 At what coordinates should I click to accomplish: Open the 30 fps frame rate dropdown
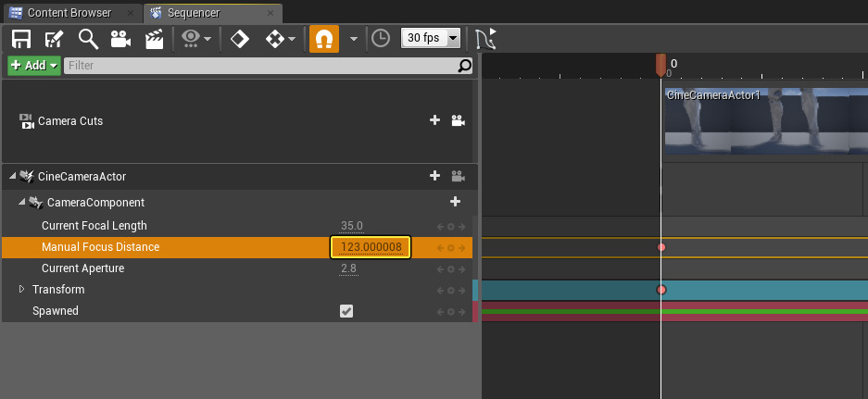click(x=431, y=38)
